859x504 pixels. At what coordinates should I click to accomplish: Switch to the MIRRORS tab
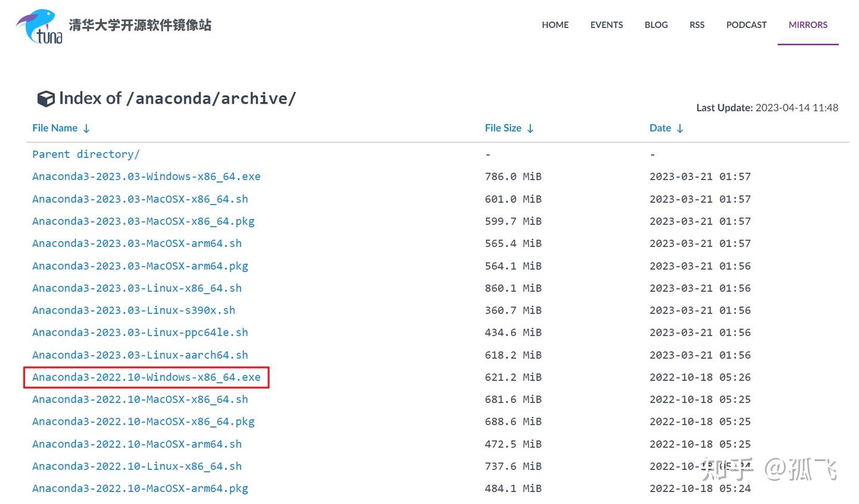coord(808,25)
